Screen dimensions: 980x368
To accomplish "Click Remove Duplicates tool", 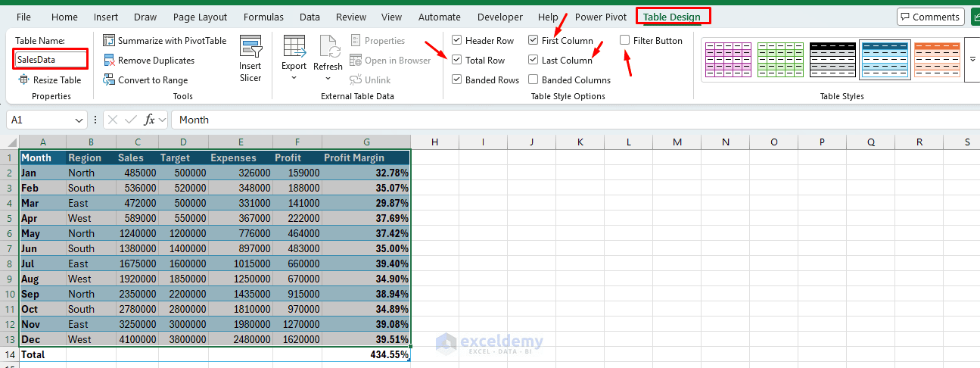I will click(149, 61).
